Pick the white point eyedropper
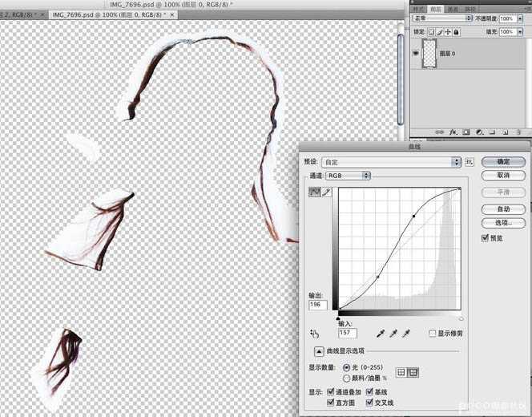Viewport: 532px width, 417px height. tap(406, 334)
